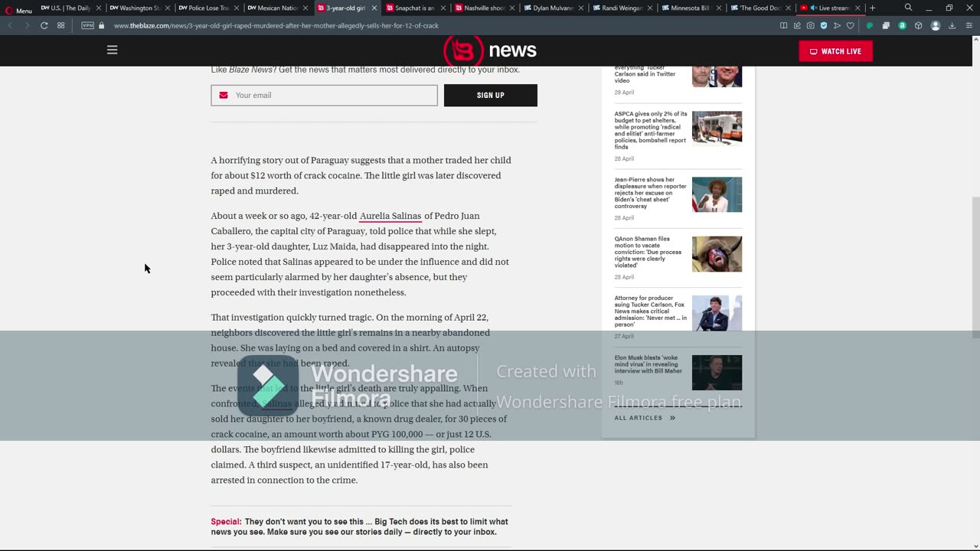The image size is (980, 551).
Task: Click the green 'a' extension icon
Action: point(902,25)
